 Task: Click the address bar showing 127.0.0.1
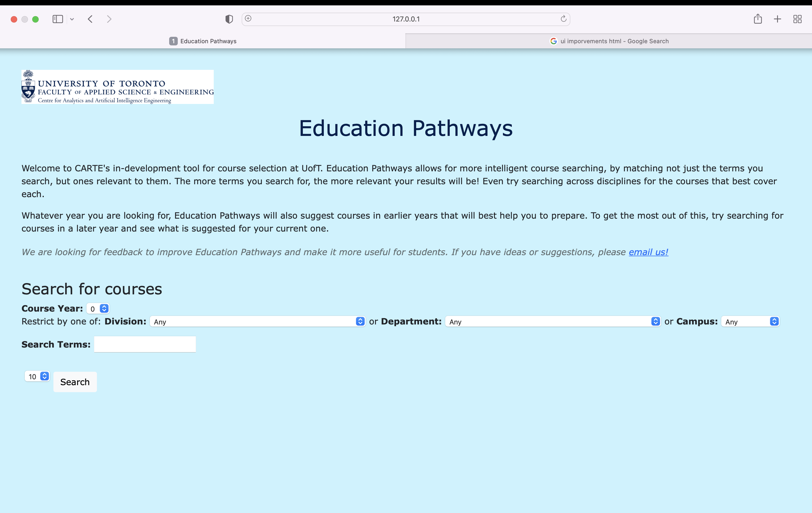point(406,19)
